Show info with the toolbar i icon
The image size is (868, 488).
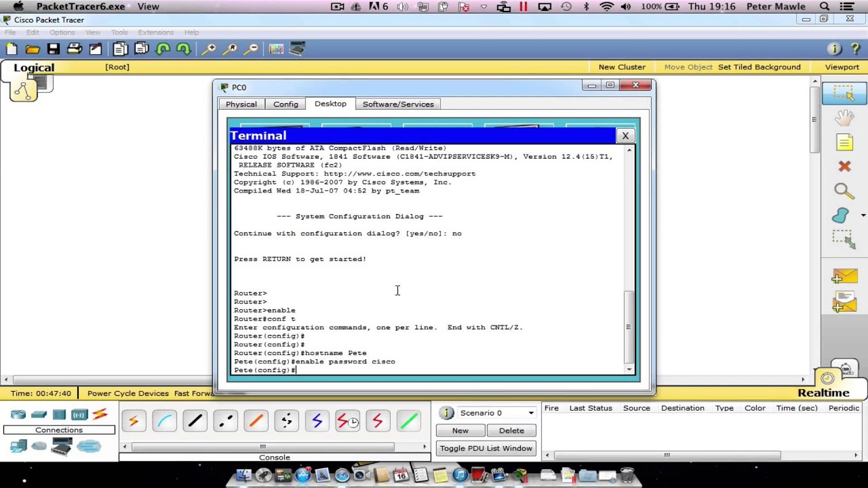coord(835,49)
